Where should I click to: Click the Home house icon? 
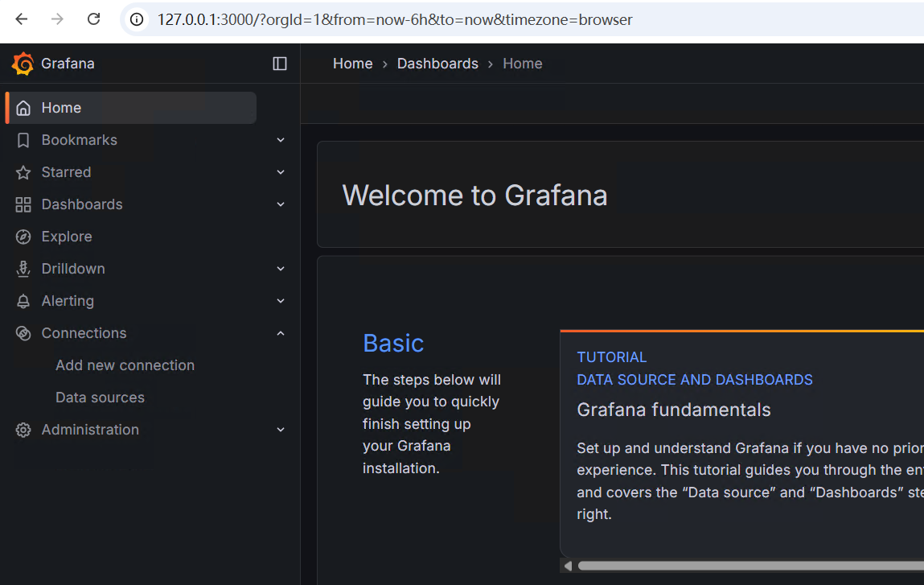23,108
